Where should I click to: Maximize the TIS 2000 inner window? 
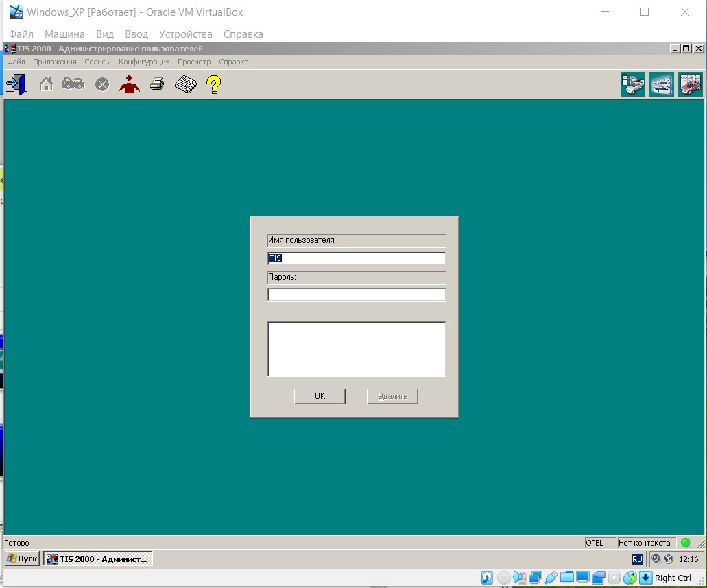tap(686, 49)
